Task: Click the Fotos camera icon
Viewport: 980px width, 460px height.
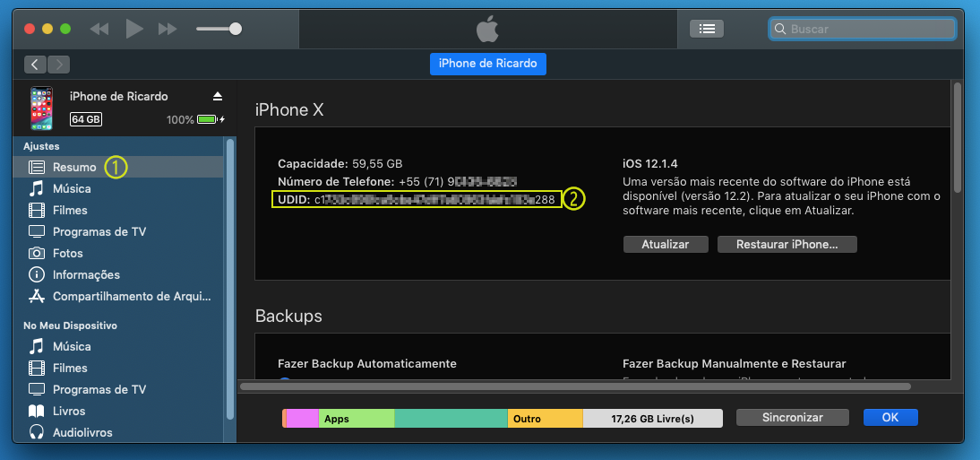Action: 37,254
